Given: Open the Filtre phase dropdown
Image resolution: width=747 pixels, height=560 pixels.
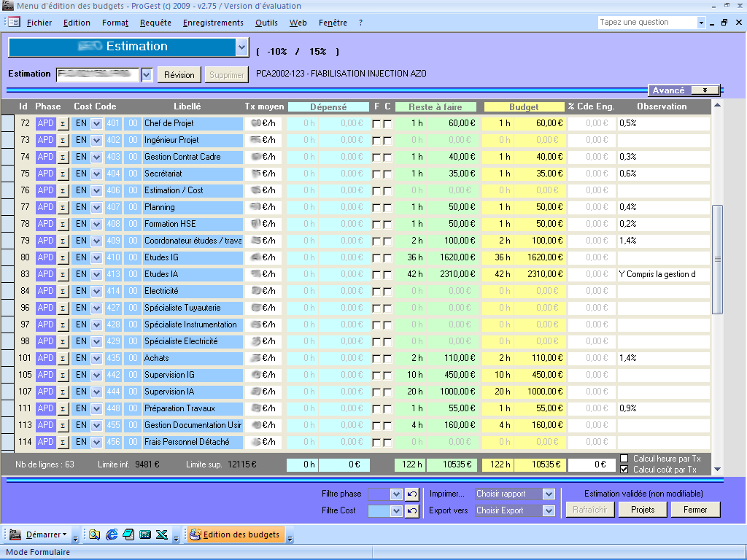Looking at the screenshot, I should coord(396,494).
